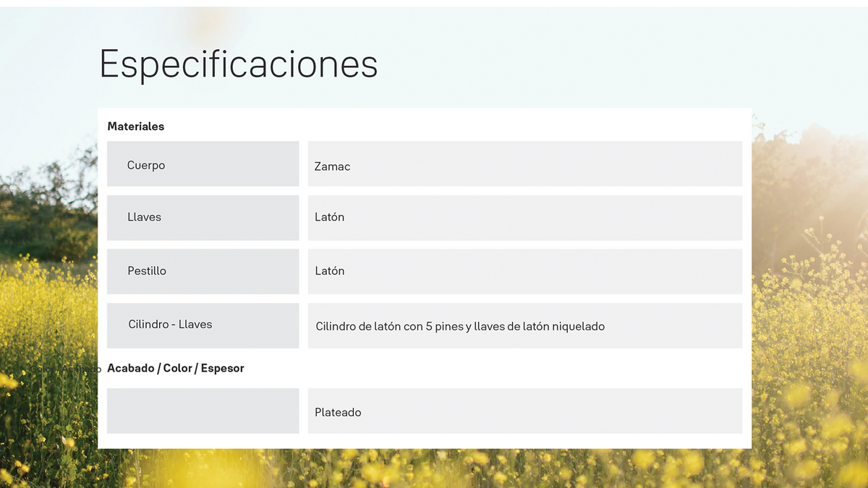Click the empty label cell beside Plateado
Screen dimensions: 868x488
[203, 411]
